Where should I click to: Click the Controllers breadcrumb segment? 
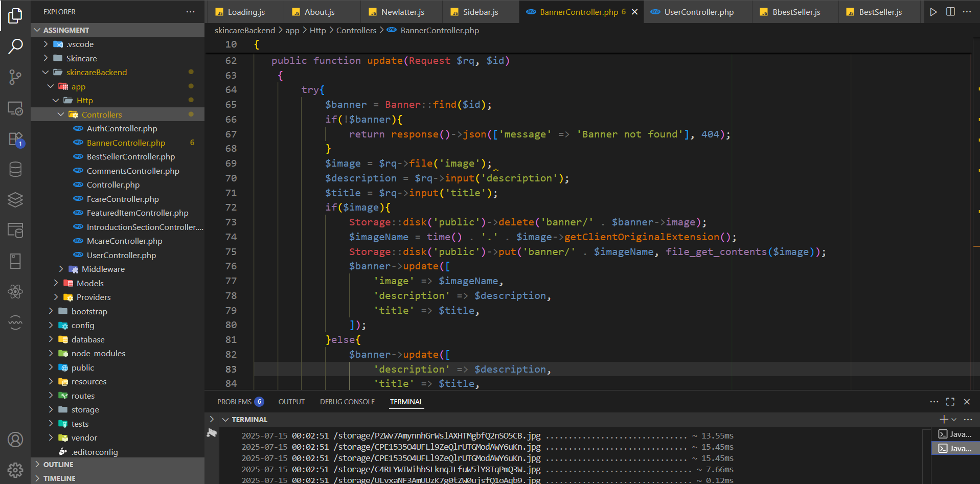pos(356,30)
